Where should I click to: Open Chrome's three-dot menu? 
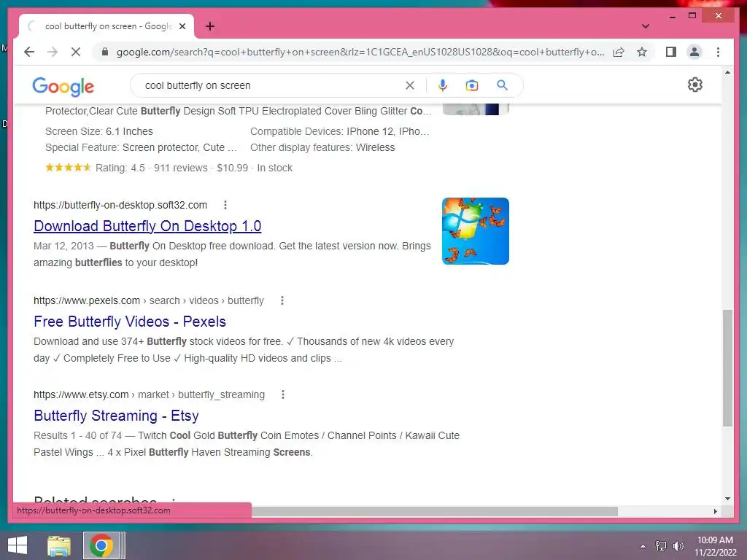(x=718, y=52)
